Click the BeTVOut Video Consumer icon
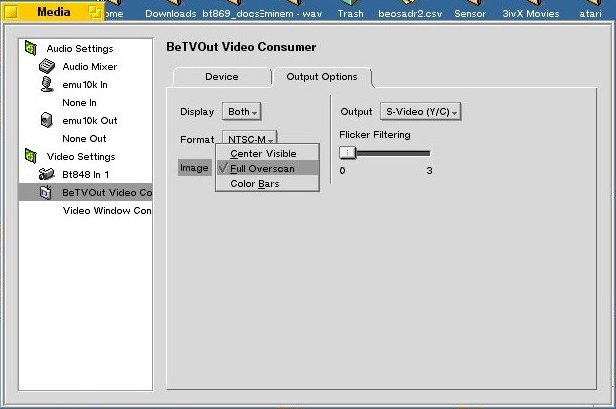 [46, 192]
